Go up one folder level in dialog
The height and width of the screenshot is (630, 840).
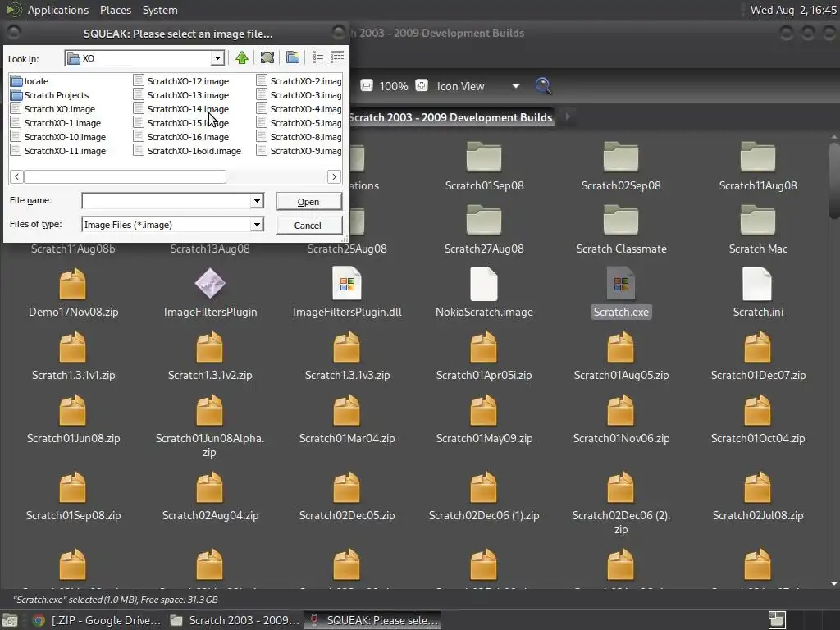pos(242,57)
